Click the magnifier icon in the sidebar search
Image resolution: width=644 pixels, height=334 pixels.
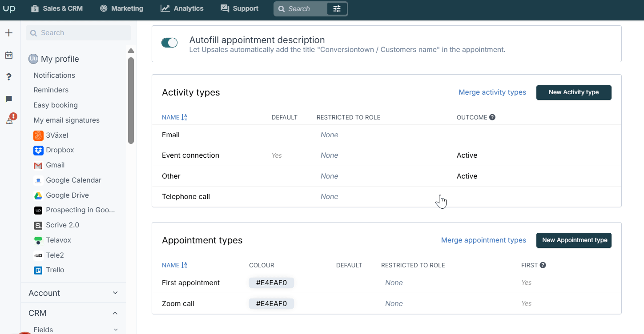[x=33, y=33]
